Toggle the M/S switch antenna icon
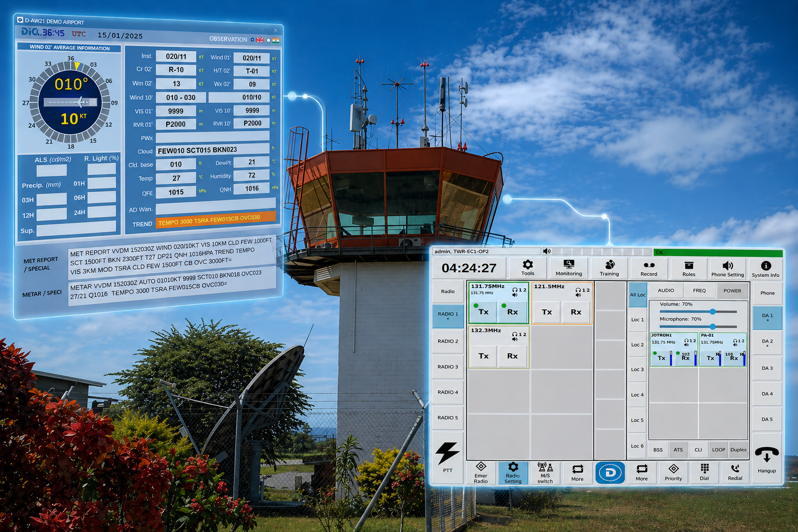This screenshot has width=798, height=532. tap(545, 467)
